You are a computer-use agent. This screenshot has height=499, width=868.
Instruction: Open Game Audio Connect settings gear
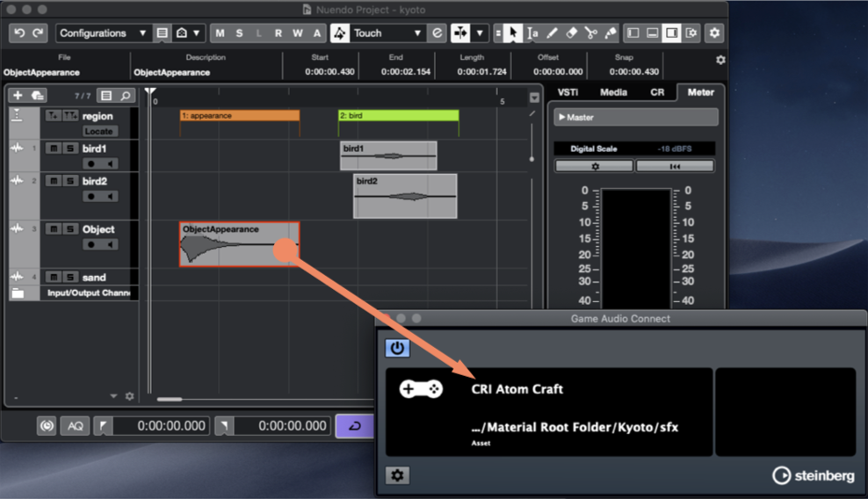coord(397,475)
